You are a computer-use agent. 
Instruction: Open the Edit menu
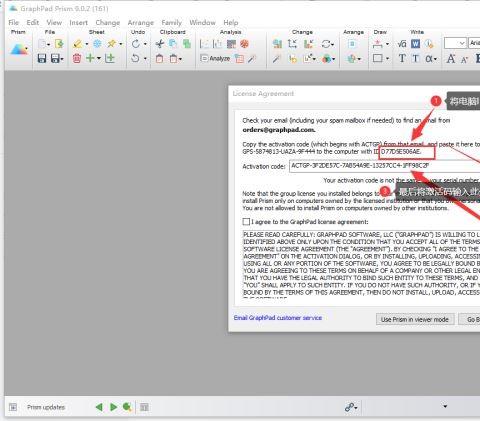[x=33, y=23]
